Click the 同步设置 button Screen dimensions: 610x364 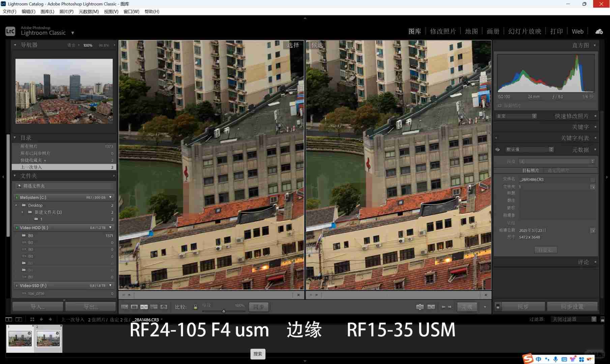(572, 307)
